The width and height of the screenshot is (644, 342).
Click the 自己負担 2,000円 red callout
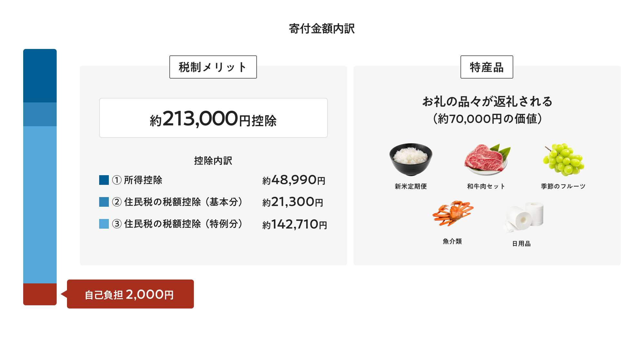130,294
